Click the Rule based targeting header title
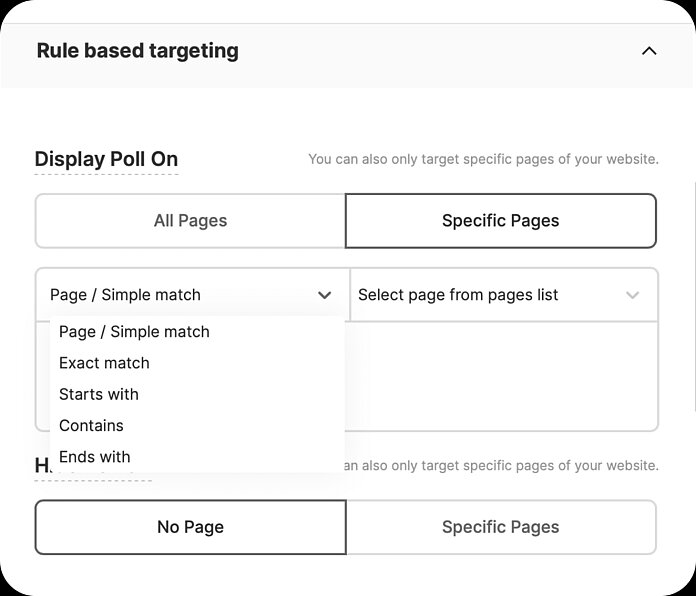 [137, 51]
